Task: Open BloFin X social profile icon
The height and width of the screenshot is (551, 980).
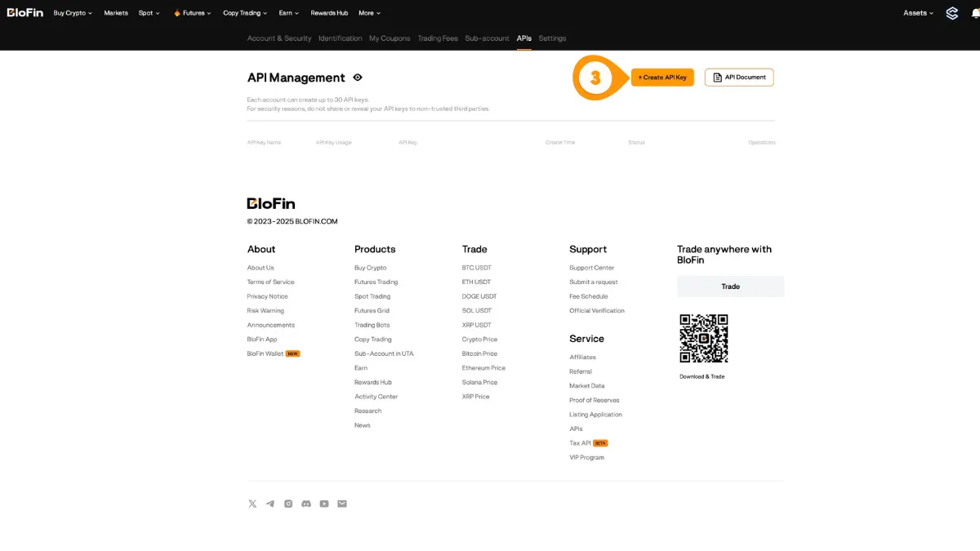Action: coord(252,504)
